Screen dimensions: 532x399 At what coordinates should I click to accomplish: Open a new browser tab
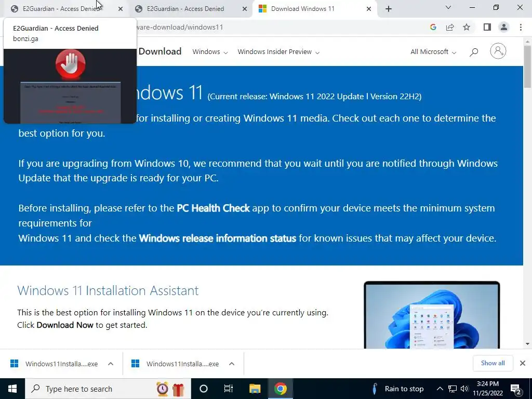pyautogui.click(x=389, y=9)
